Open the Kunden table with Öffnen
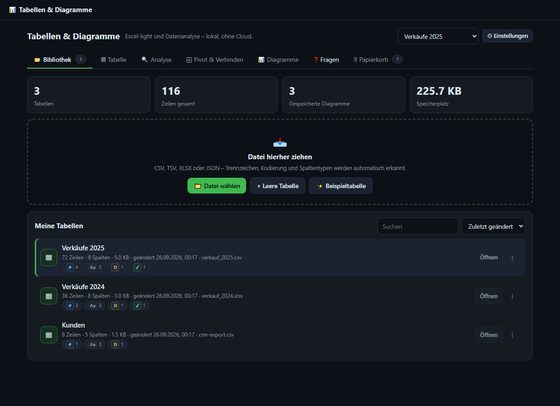Viewport: 560px width, 406px height. [x=489, y=335]
